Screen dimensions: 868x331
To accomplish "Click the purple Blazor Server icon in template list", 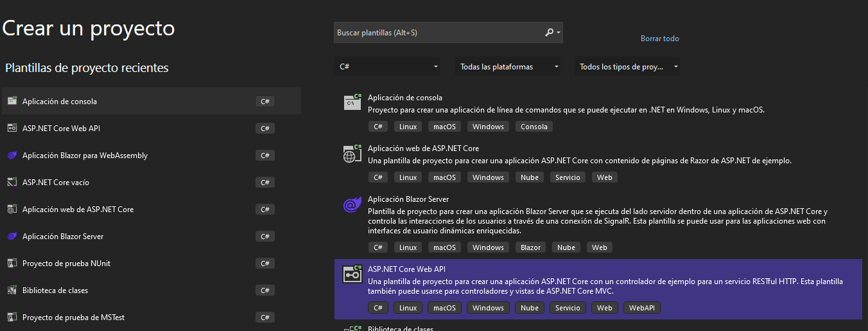I will click(352, 205).
